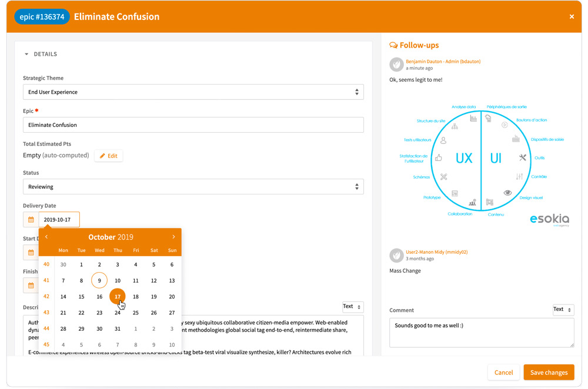Open User2-Manon Midy's profile link
The height and width of the screenshot is (389, 588).
[x=436, y=252]
